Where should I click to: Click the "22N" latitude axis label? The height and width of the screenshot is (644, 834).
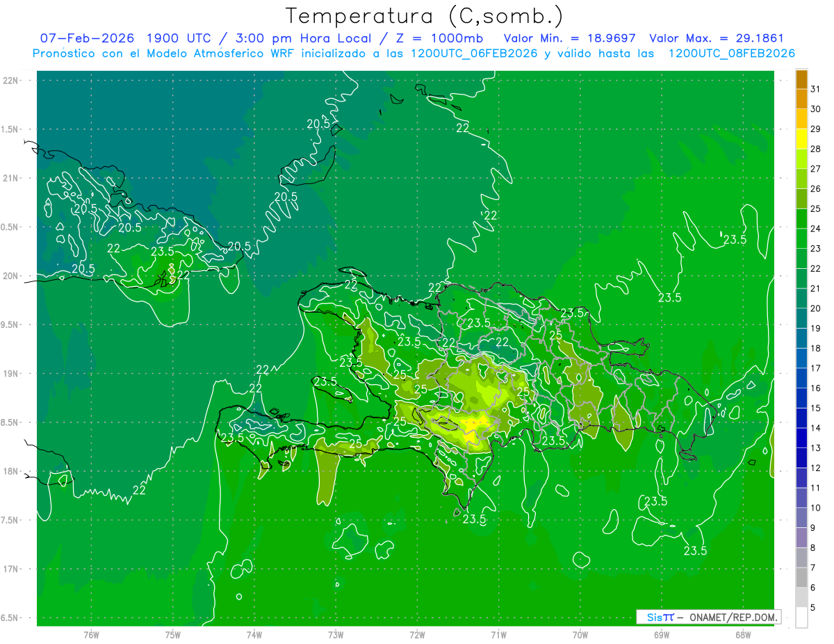(11, 81)
